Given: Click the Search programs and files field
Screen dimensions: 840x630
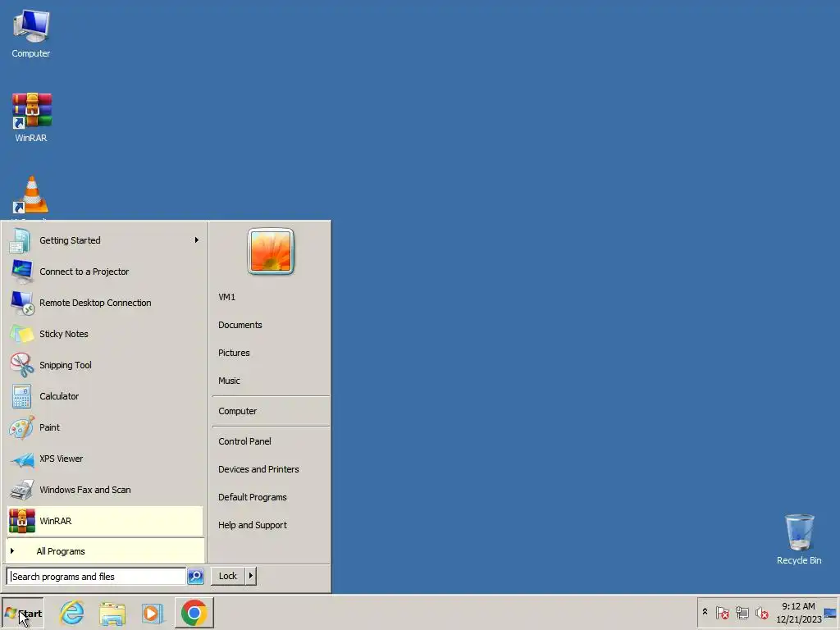Looking at the screenshot, I should point(97,577).
